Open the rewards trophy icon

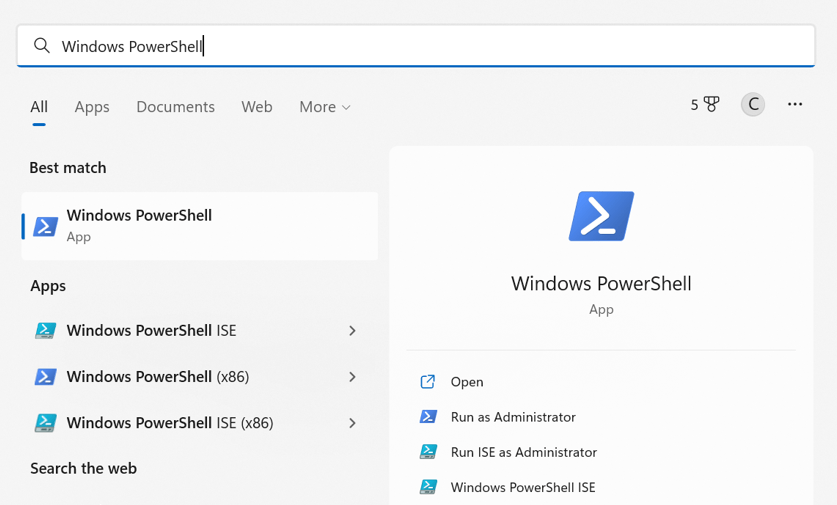pos(711,104)
